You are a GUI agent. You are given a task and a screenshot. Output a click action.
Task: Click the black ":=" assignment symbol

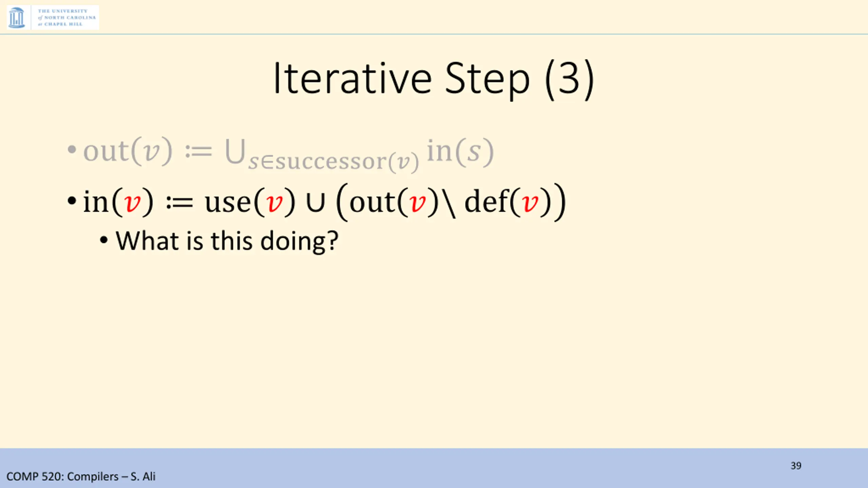[x=180, y=203]
